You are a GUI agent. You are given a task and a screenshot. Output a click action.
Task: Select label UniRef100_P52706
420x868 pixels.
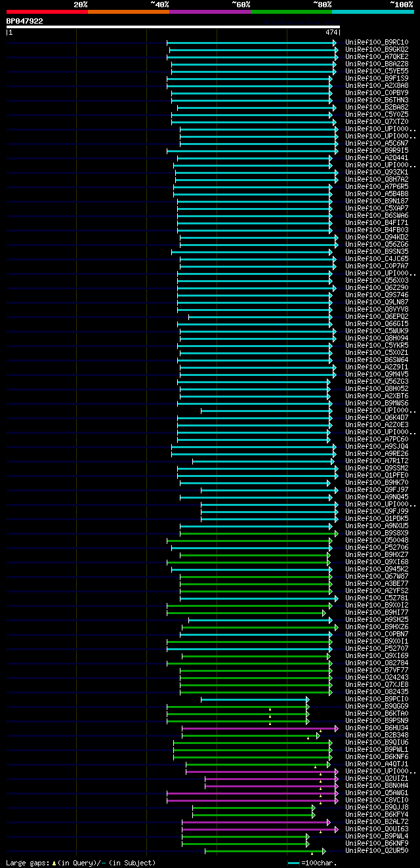377,548
